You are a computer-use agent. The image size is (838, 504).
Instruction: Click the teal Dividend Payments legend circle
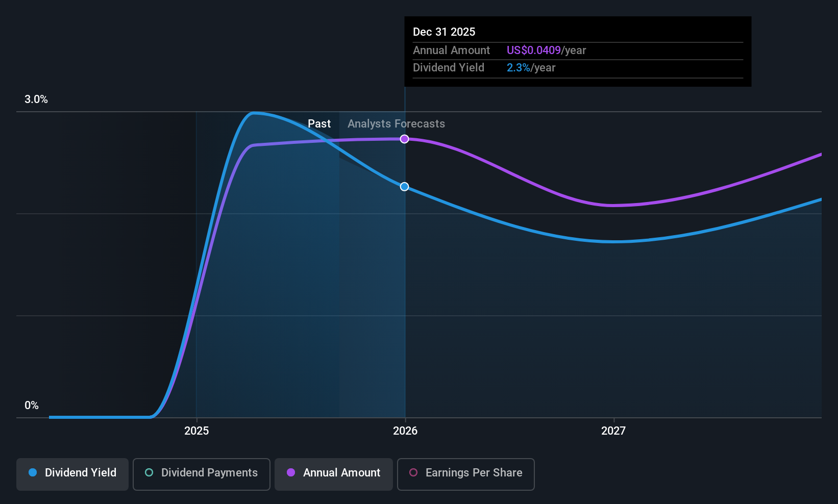[x=149, y=472]
